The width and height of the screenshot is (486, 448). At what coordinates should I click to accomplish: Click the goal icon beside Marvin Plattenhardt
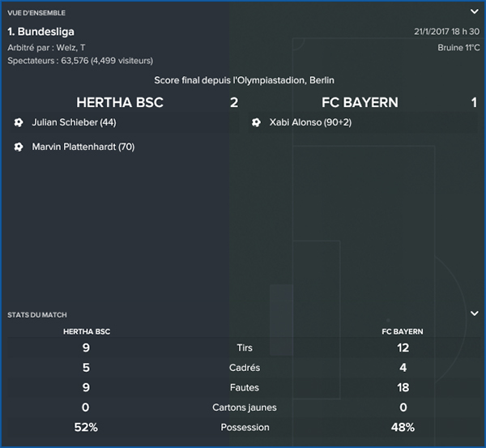18,147
